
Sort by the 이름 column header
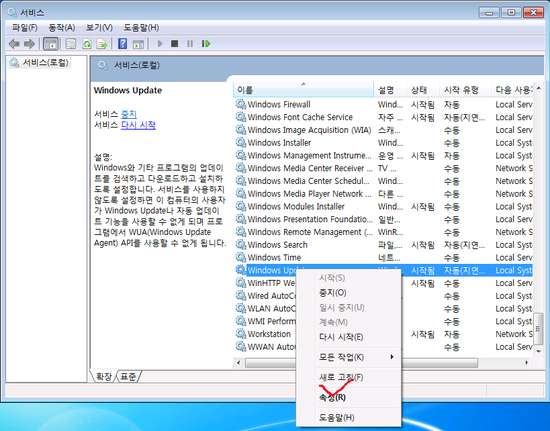coord(303,89)
